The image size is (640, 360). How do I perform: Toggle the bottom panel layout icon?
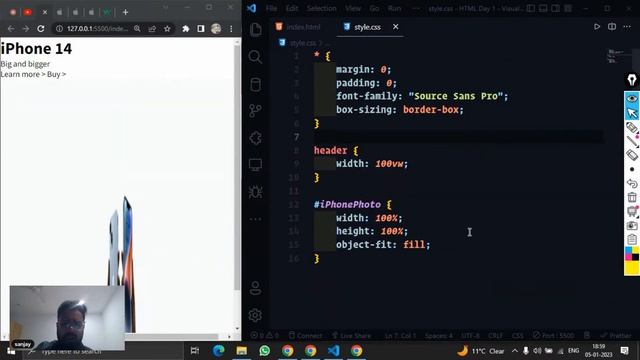[543, 8]
